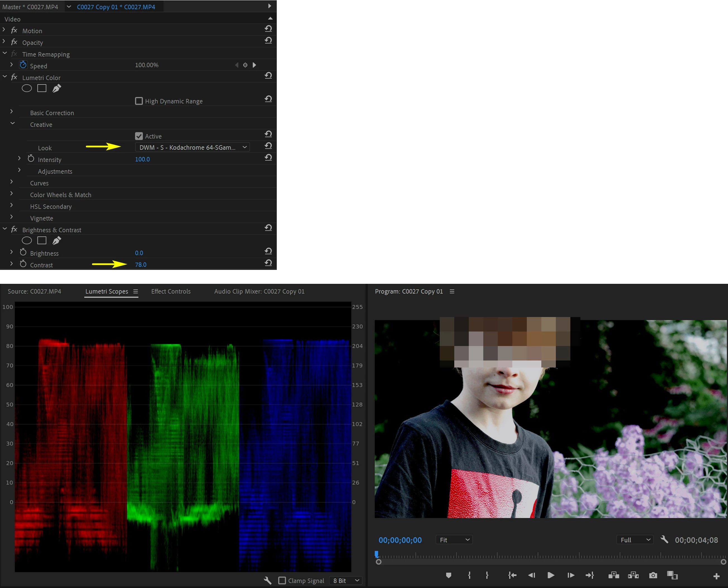The width and height of the screenshot is (728, 588).
Task: Click the Contrast value 78.0
Action: (141, 265)
